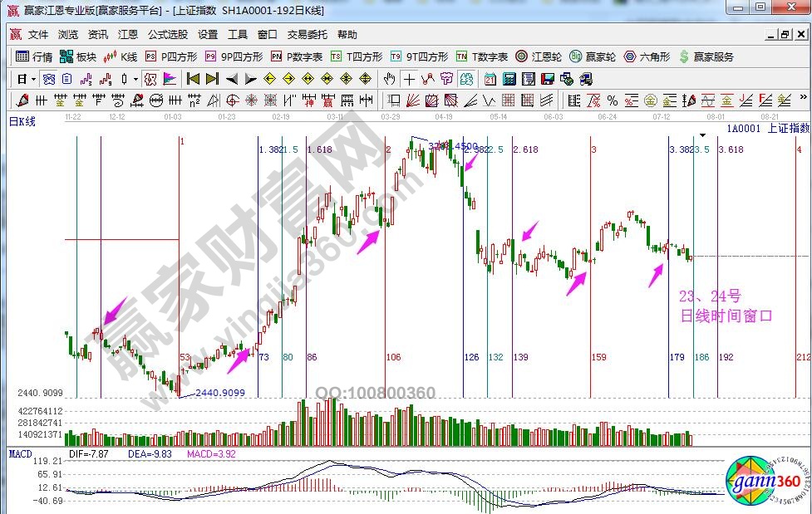Open the 公式选股 menu
This screenshot has height=514, width=812.
tap(168, 35)
